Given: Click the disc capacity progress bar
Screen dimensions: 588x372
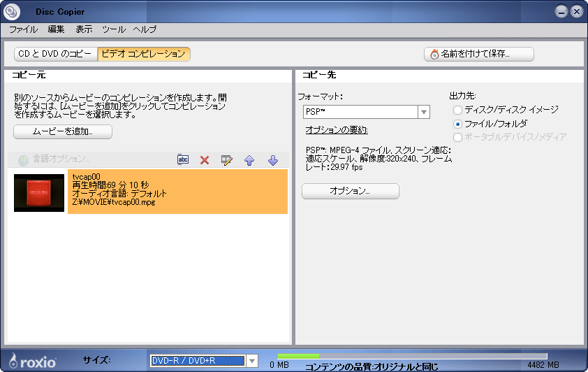Looking at the screenshot, I should 412,356.
